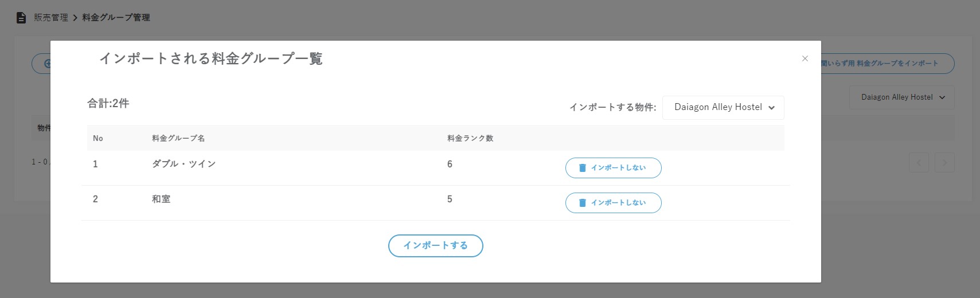
Task: Click the No column header
Action: point(98,139)
